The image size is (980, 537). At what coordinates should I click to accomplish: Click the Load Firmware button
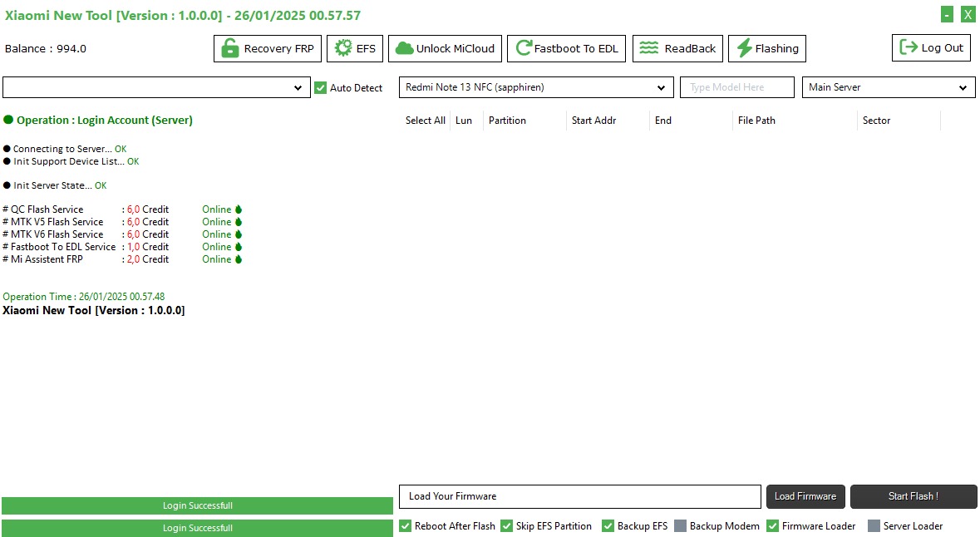[x=805, y=496]
